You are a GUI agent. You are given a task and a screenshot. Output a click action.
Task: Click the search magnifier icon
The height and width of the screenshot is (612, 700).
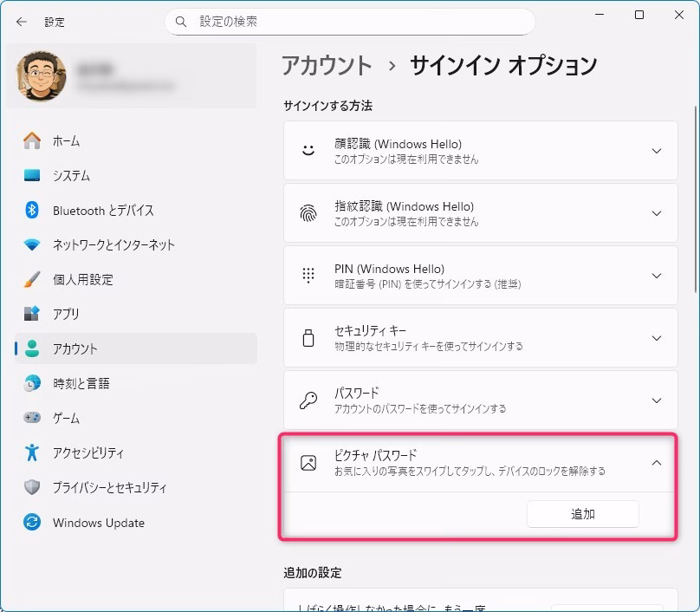pyautogui.click(x=181, y=22)
